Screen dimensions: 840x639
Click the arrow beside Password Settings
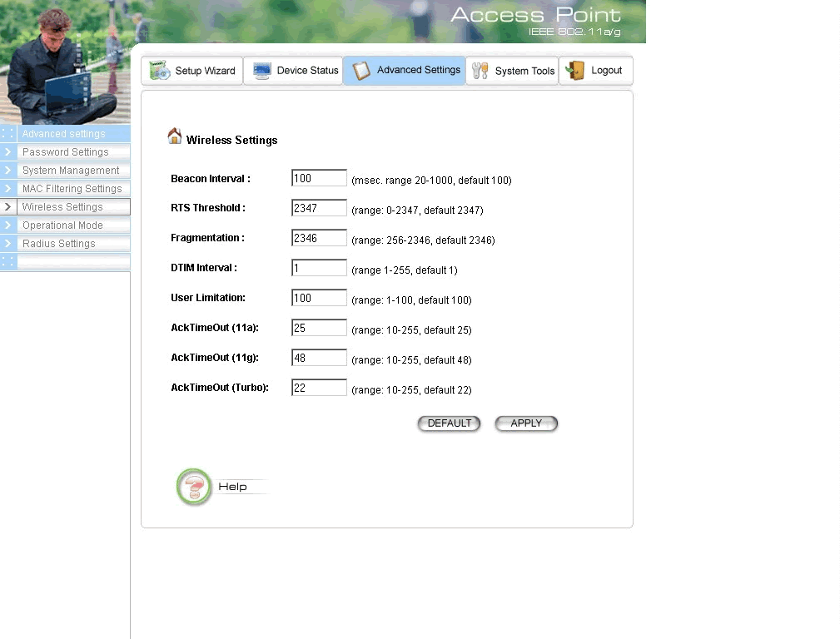coord(8,152)
